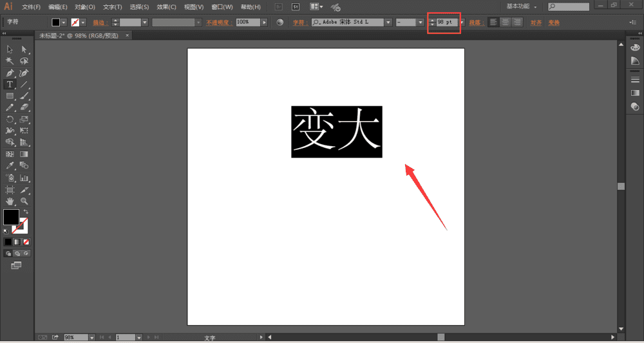Open the 描边 stroke panel link
Screen dimensions: 644x343
click(100, 23)
